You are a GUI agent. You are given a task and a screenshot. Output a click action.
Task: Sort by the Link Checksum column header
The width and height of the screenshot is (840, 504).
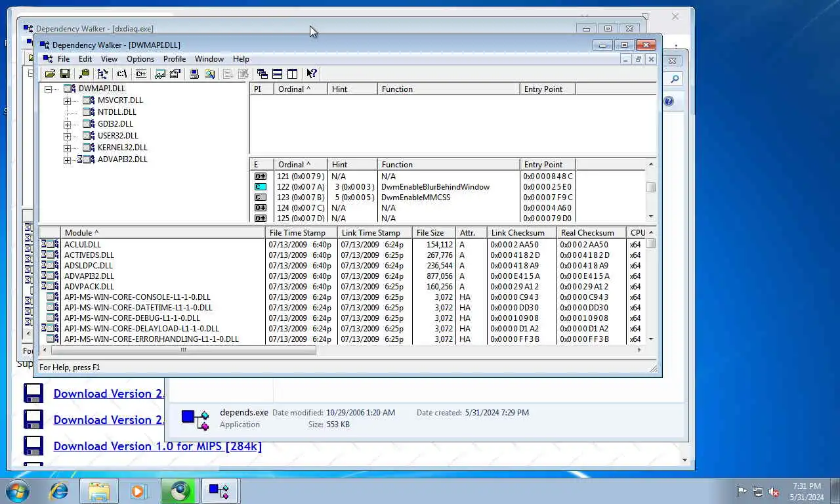tap(522, 233)
